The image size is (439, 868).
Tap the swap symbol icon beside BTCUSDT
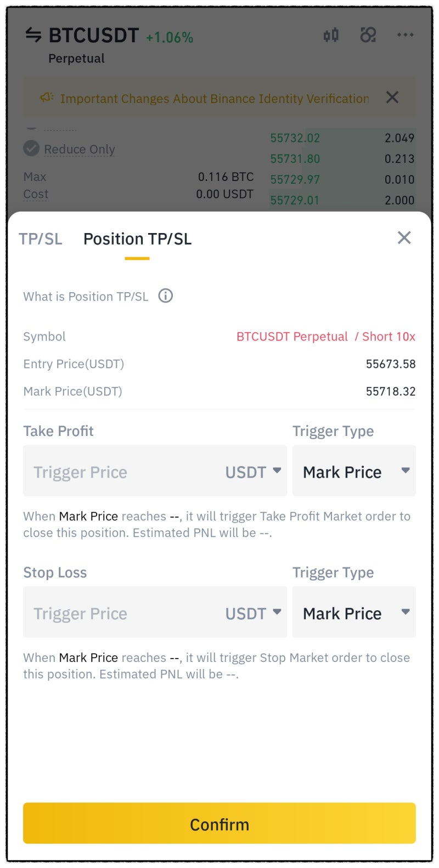[x=33, y=35]
